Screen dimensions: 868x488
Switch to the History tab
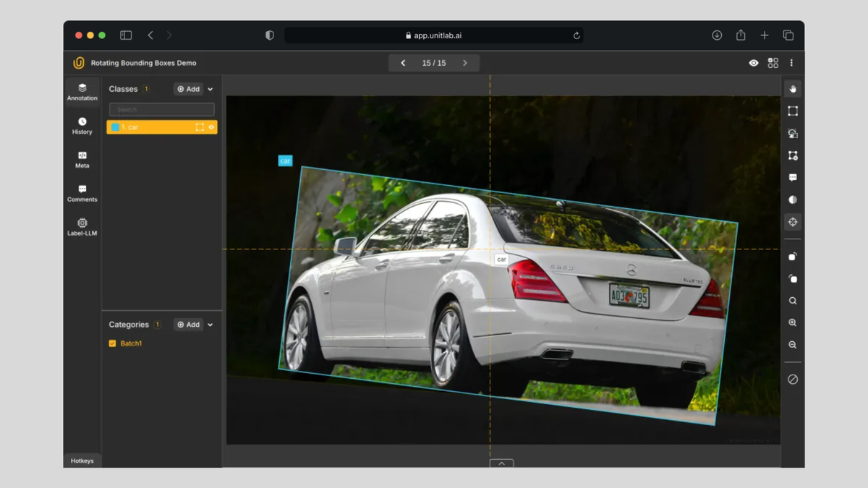(82, 126)
